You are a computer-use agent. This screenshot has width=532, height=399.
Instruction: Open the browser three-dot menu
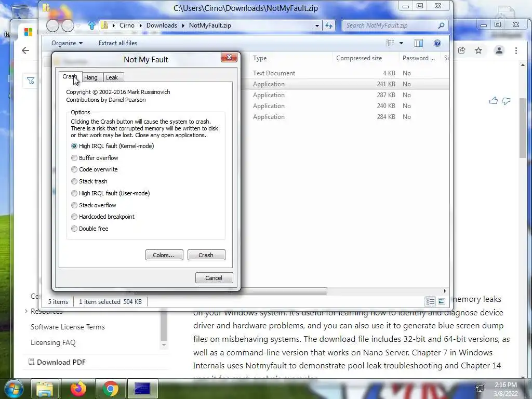click(516, 50)
